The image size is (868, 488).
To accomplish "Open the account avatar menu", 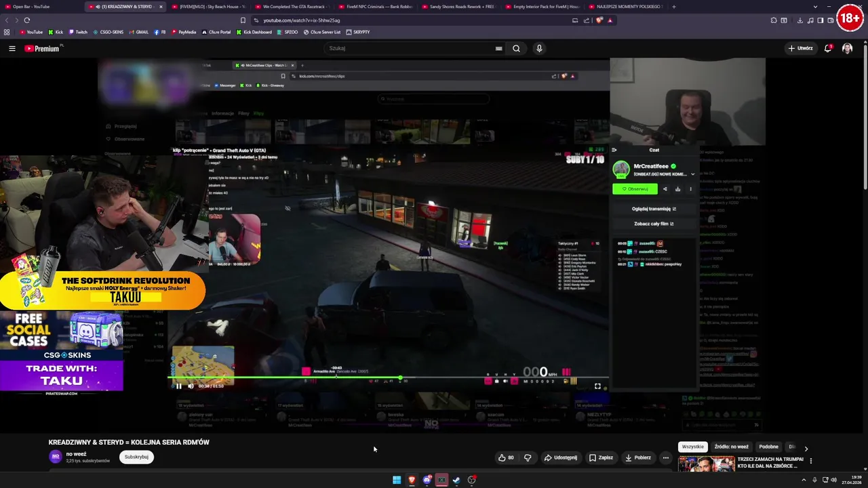I will pos(847,48).
